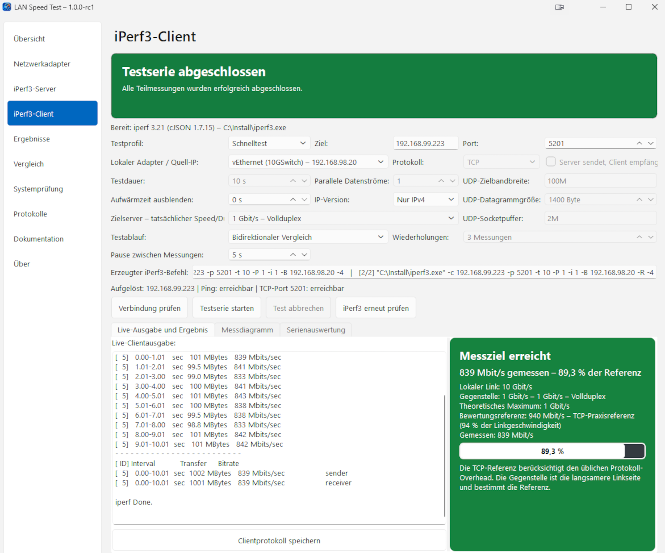665x553 pixels.
Task: Open the Testablauf dropdown showing Bidirektionaler Vergleich
Action: tap(308, 237)
